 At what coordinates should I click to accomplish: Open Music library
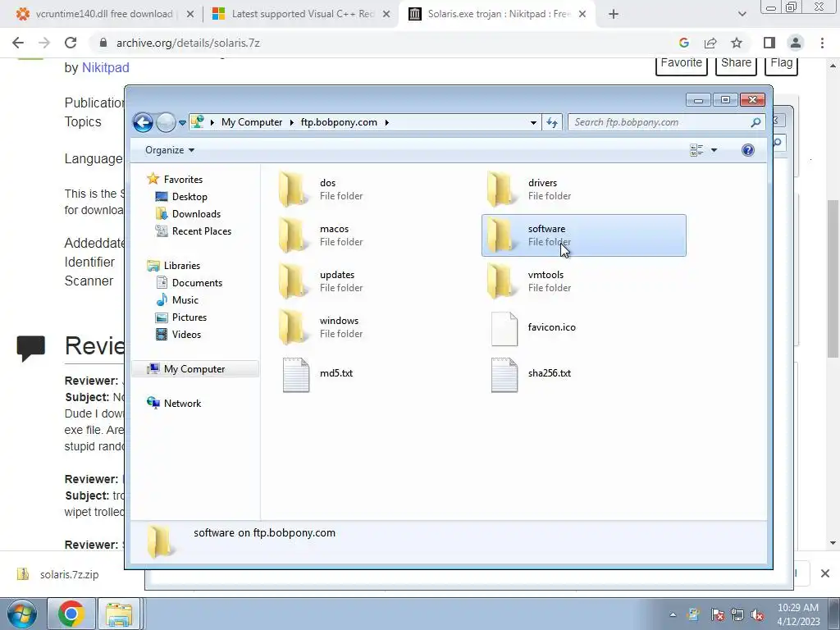[185, 300]
